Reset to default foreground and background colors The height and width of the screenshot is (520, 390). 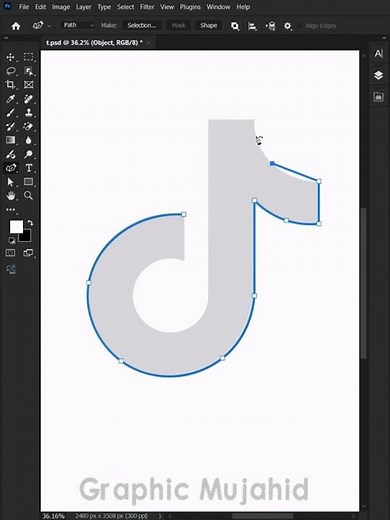tap(11, 240)
